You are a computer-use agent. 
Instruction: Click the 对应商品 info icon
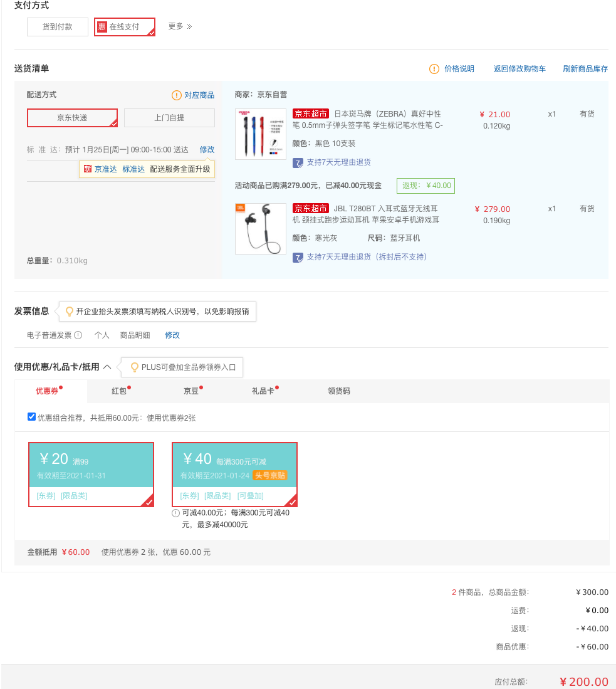tap(177, 95)
